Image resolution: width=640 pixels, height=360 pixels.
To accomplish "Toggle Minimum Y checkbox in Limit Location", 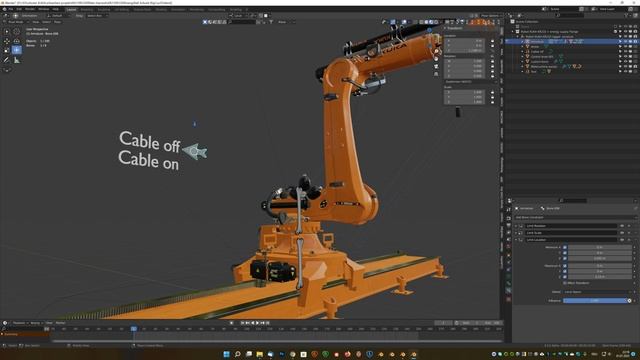I will 565,253.
